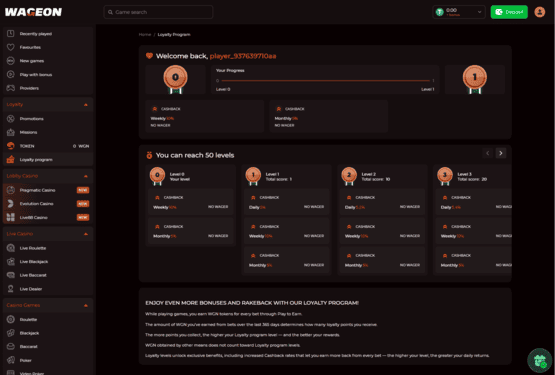
Task: Open TOKEN coin icon
Action: 11,146
